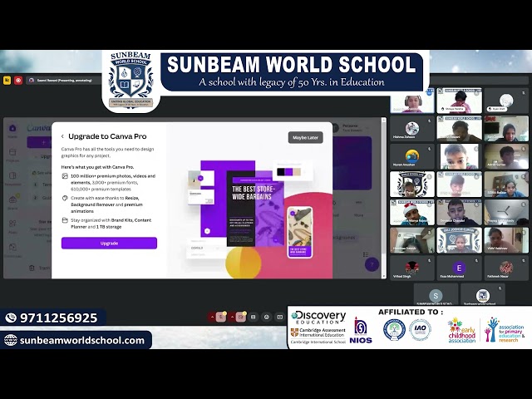Select Shreya's video tile in top row
The image size is (532, 399).
point(459,101)
